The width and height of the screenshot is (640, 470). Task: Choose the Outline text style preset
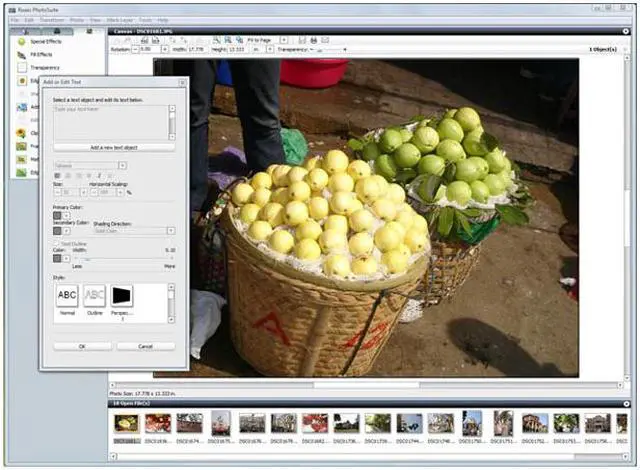click(x=94, y=297)
